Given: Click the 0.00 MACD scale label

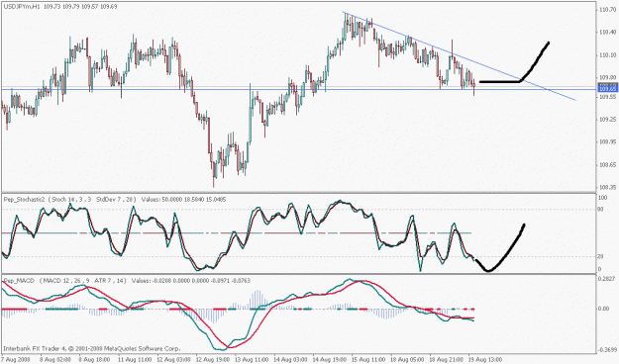Looking at the screenshot, I should tap(604, 309).
